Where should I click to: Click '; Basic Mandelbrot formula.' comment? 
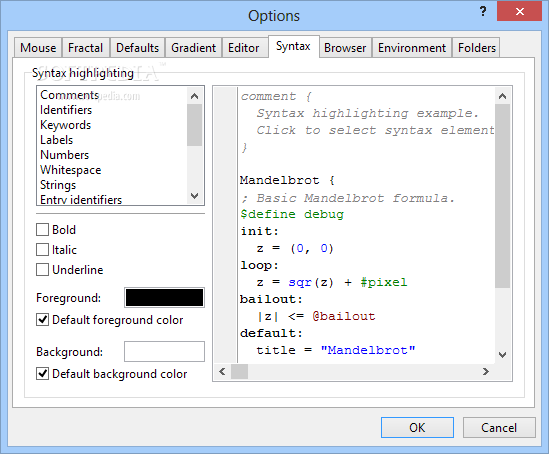coord(348,198)
